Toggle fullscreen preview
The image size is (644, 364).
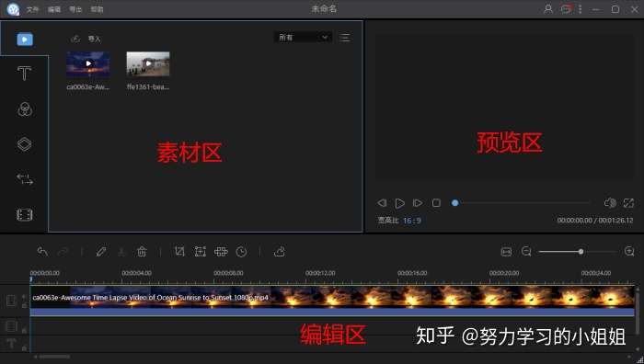tap(628, 203)
